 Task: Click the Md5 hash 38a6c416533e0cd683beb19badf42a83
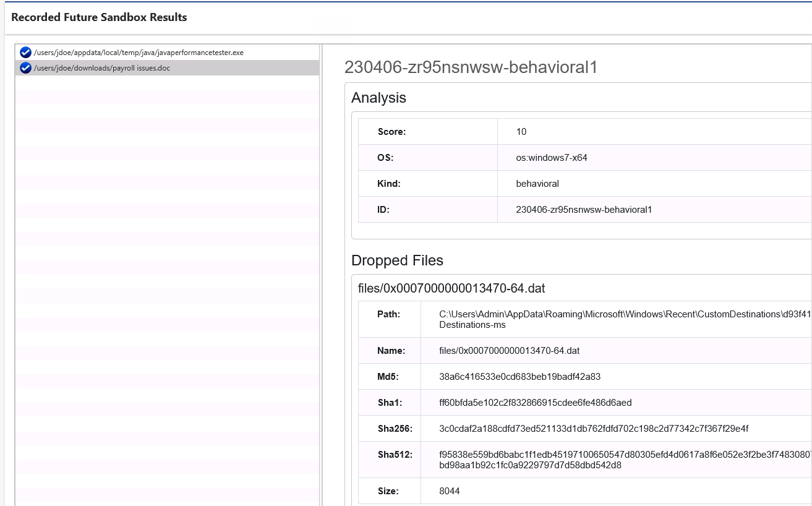(x=520, y=377)
